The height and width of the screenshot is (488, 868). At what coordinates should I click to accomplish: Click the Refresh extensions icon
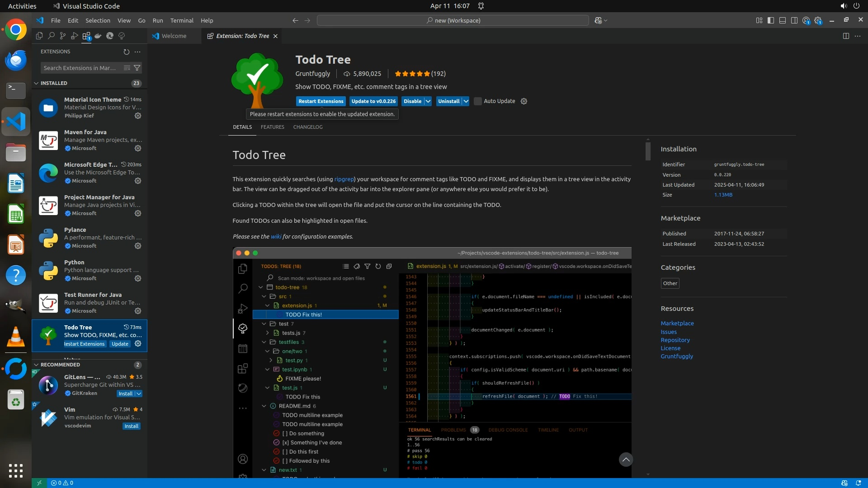tap(127, 52)
